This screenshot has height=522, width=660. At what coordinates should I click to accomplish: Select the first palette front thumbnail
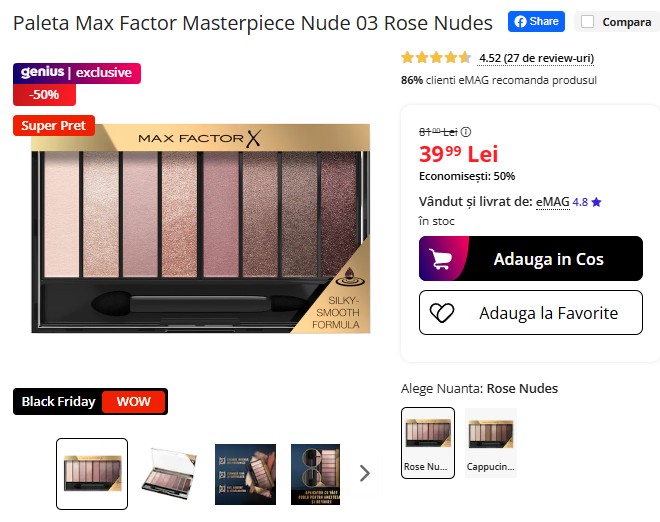coord(92,474)
